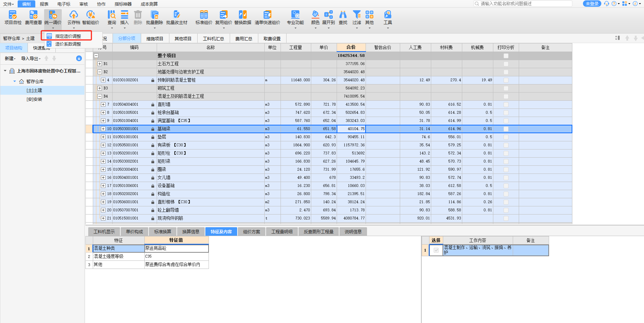Toggle 打印分析 checkbox for 垫层 row

coord(506,137)
